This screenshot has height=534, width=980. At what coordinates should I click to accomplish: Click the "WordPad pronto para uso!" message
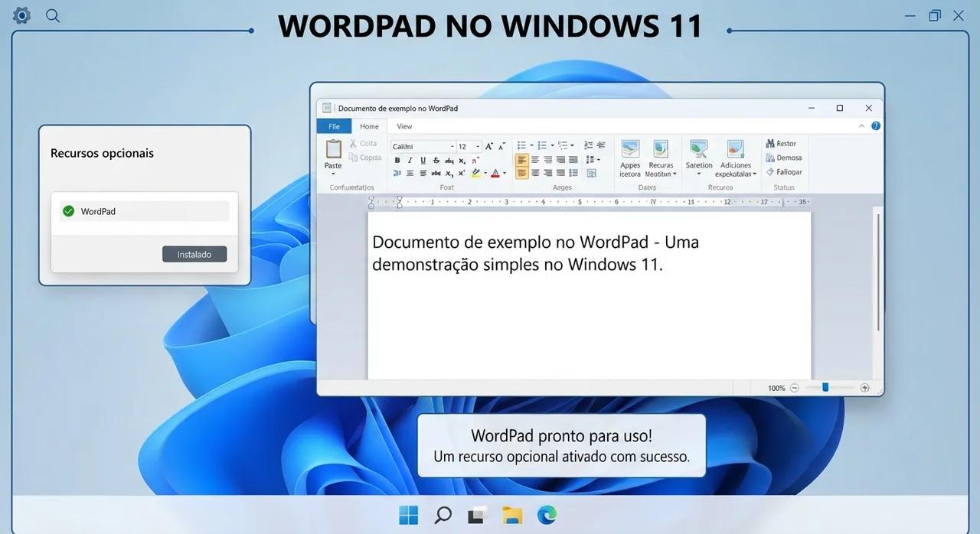click(x=561, y=436)
